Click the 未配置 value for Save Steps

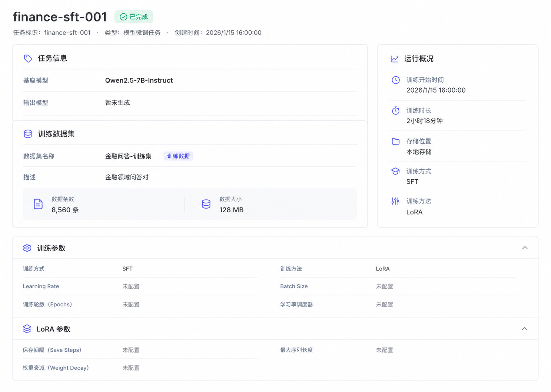(x=131, y=350)
